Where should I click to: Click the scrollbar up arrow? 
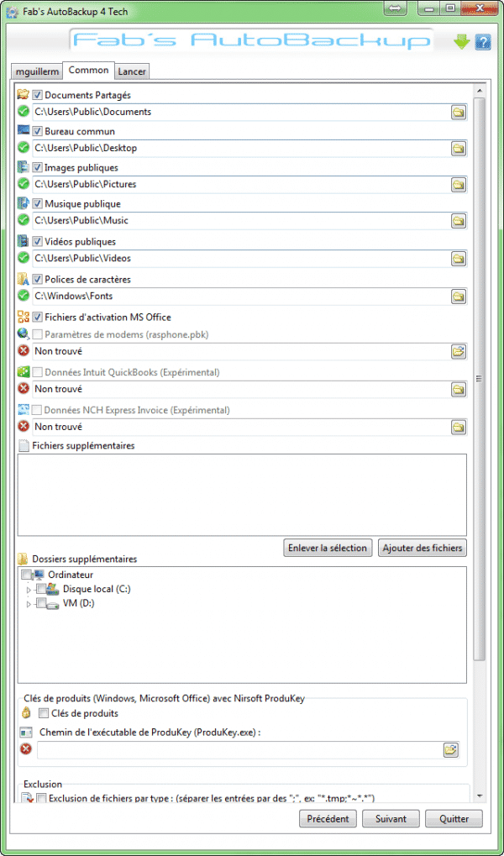(479, 91)
